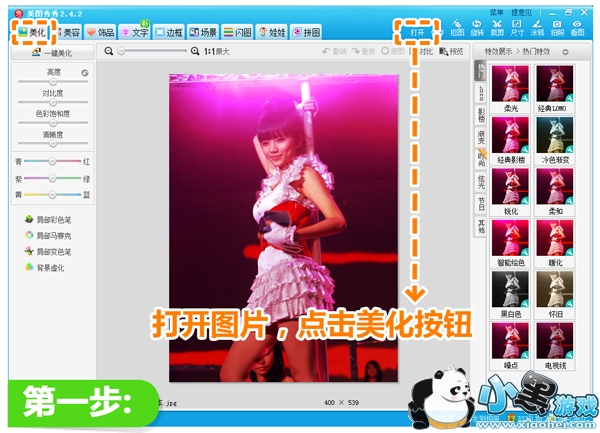
Task: Switch to the 饰品 accessories tab
Action: pyautogui.click(x=100, y=33)
